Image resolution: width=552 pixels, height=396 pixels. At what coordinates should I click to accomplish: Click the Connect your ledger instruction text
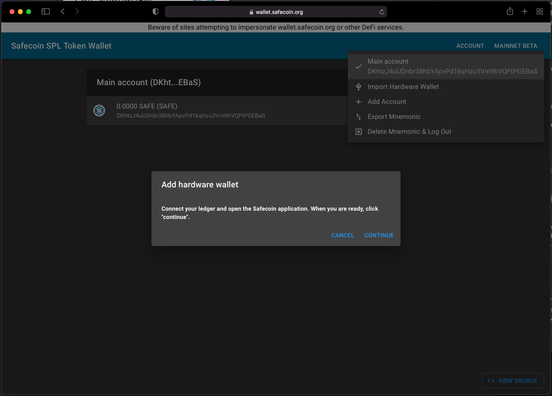270,213
